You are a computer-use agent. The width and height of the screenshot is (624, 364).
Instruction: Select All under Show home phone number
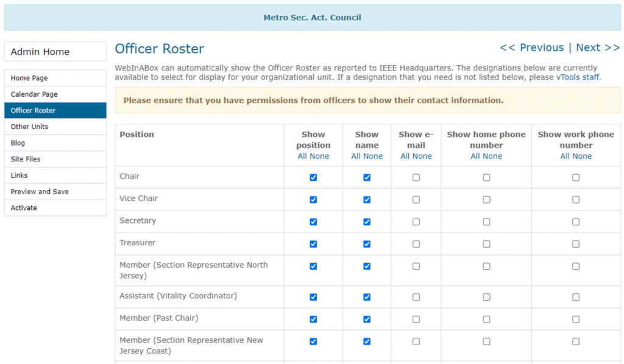[x=475, y=156]
